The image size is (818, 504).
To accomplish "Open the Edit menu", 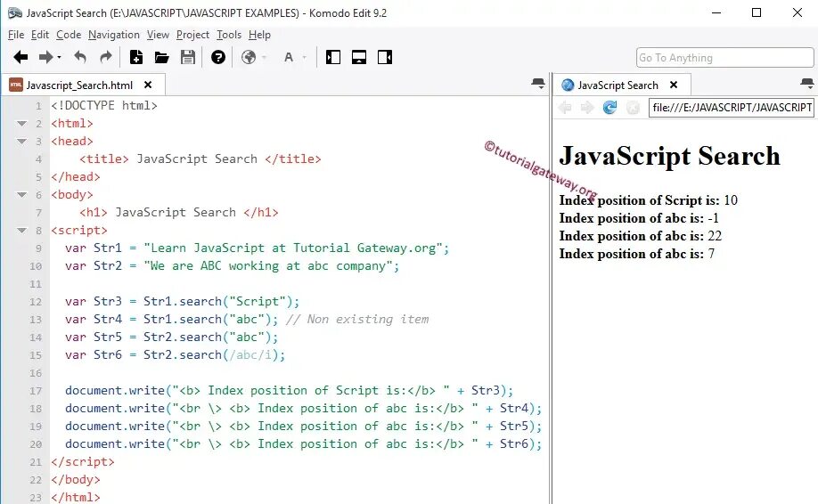I will click(x=40, y=35).
